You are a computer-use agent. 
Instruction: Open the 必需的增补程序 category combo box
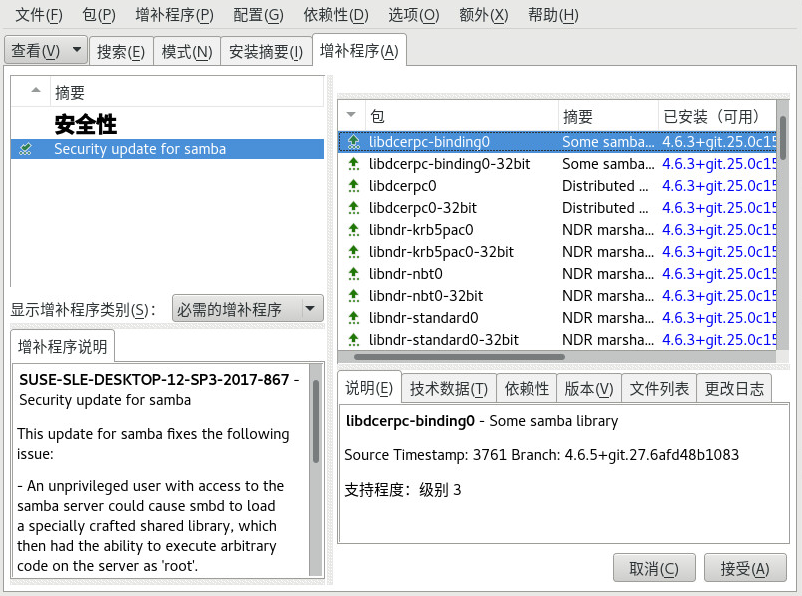[x=247, y=309]
